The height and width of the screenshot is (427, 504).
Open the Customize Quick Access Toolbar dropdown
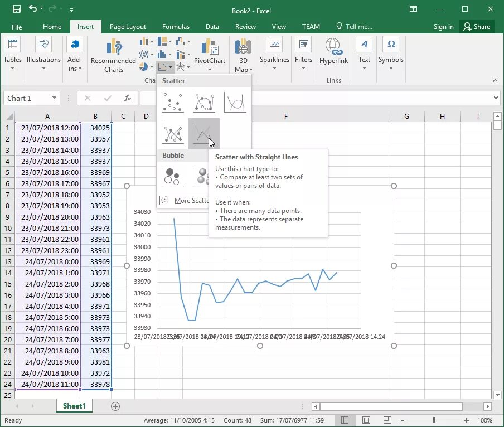(72, 9)
